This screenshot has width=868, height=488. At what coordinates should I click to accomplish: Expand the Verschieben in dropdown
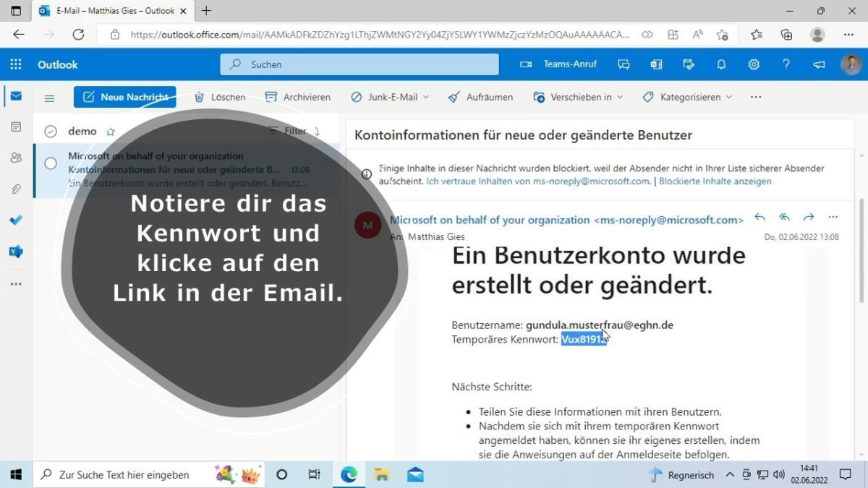point(620,97)
